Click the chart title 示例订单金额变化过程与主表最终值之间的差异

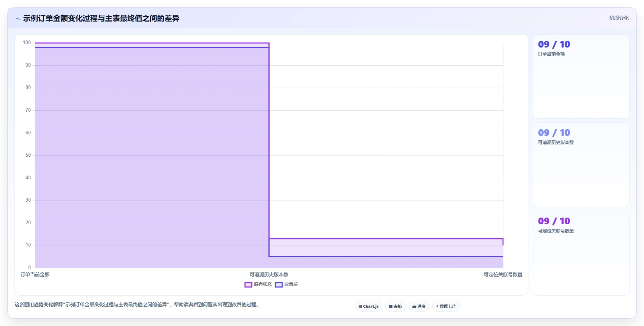(x=101, y=18)
